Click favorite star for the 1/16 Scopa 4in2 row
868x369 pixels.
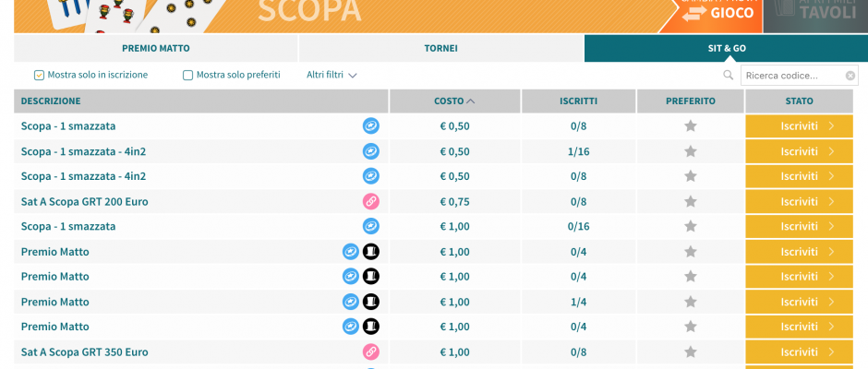coord(691,151)
